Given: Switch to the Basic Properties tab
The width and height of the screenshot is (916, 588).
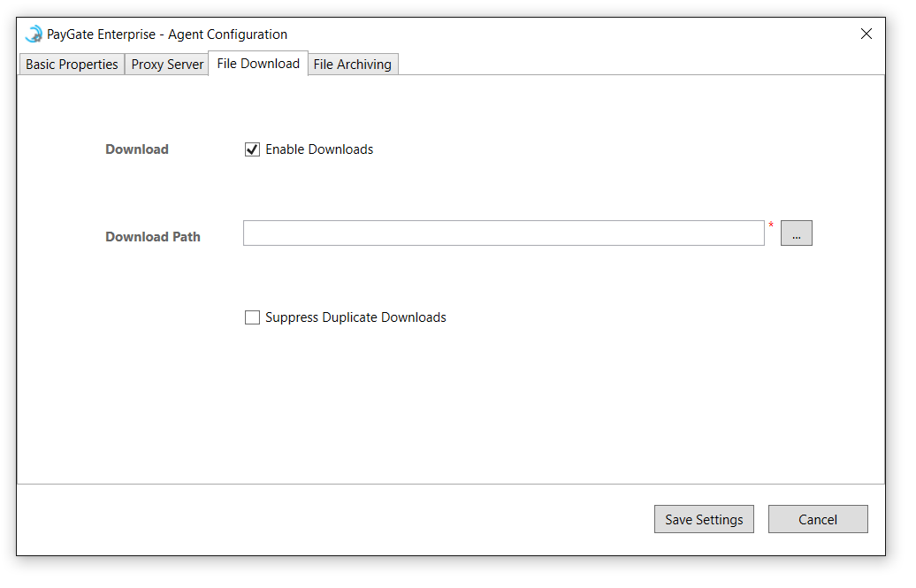Looking at the screenshot, I should click(x=72, y=65).
